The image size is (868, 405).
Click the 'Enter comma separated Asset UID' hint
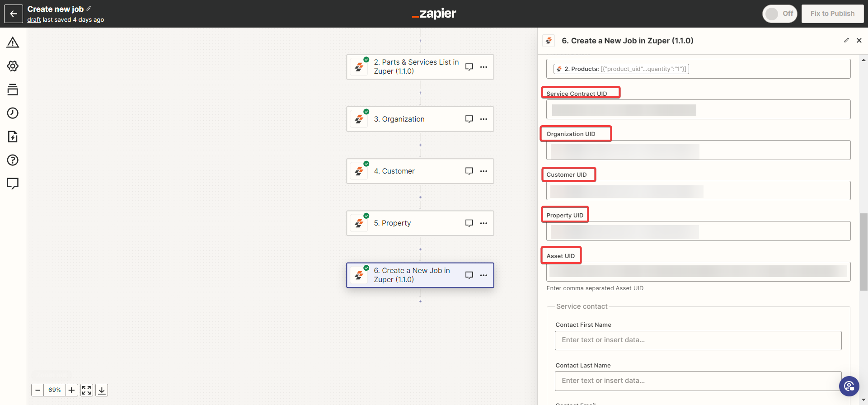pyautogui.click(x=595, y=288)
